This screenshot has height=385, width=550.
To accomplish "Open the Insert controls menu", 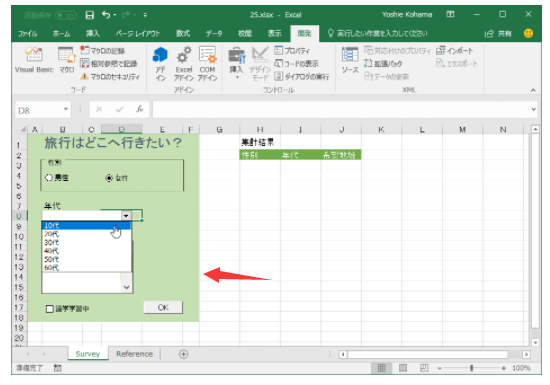I will [237, 63].
